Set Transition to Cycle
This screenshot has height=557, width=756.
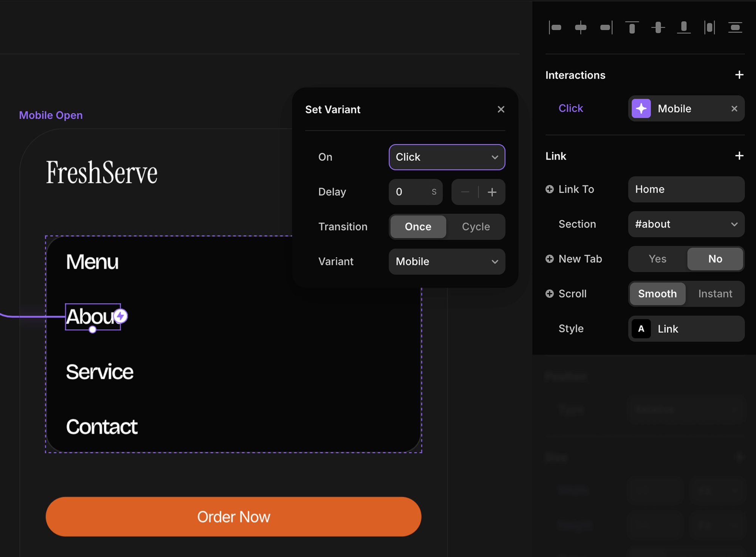(476, 227)
